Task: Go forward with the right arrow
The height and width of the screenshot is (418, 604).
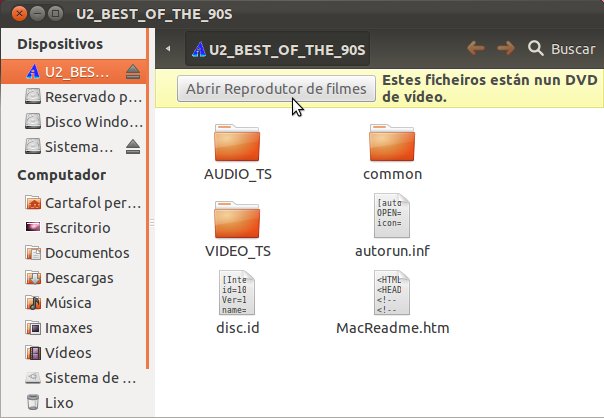Action: 506,49
